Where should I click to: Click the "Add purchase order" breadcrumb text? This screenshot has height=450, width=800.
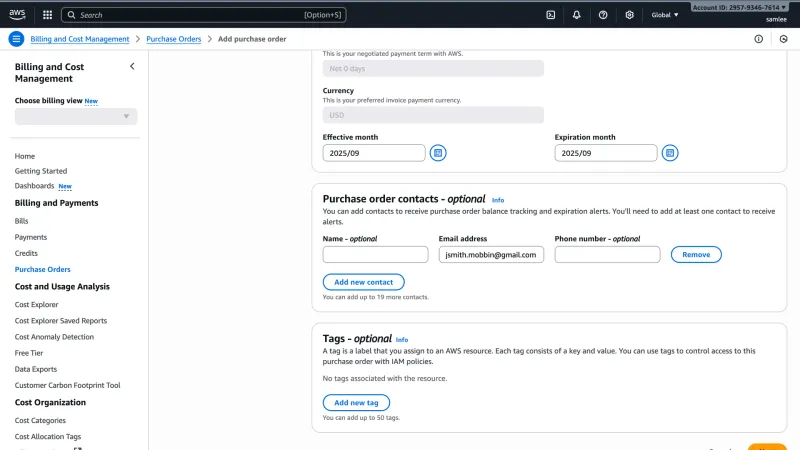[x=252, y=39]
